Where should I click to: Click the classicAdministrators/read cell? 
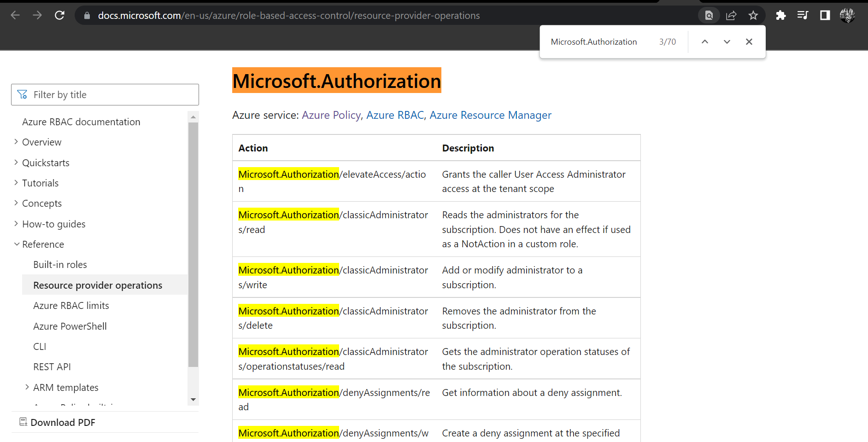click(x=334, y=229)
